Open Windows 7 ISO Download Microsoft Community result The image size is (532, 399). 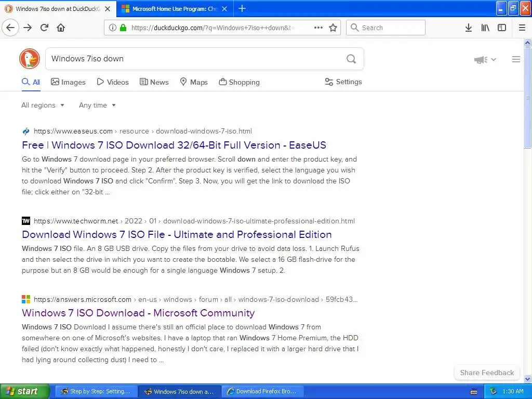point(138,313)
